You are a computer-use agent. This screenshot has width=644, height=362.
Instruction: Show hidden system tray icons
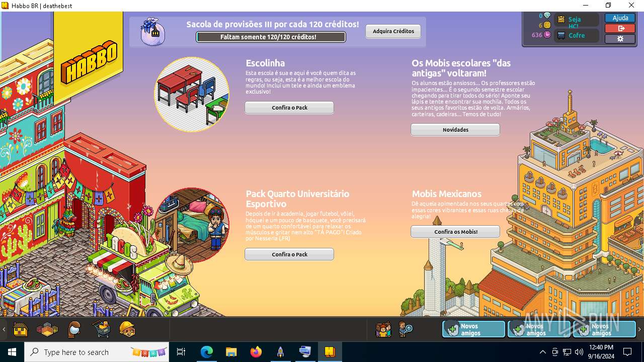pos(542,352)
